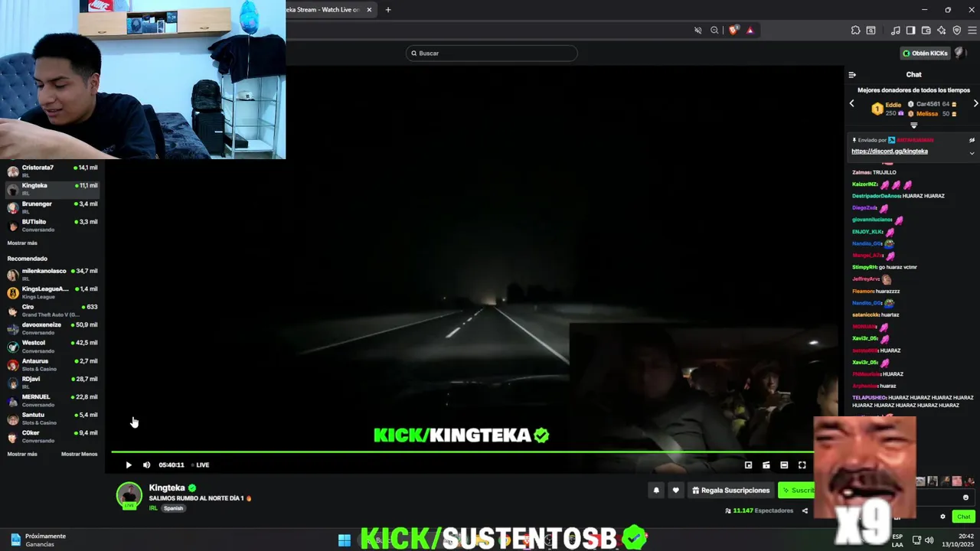Open Brave Shields lion icon
980x551 pixels.
coord(733,31)
